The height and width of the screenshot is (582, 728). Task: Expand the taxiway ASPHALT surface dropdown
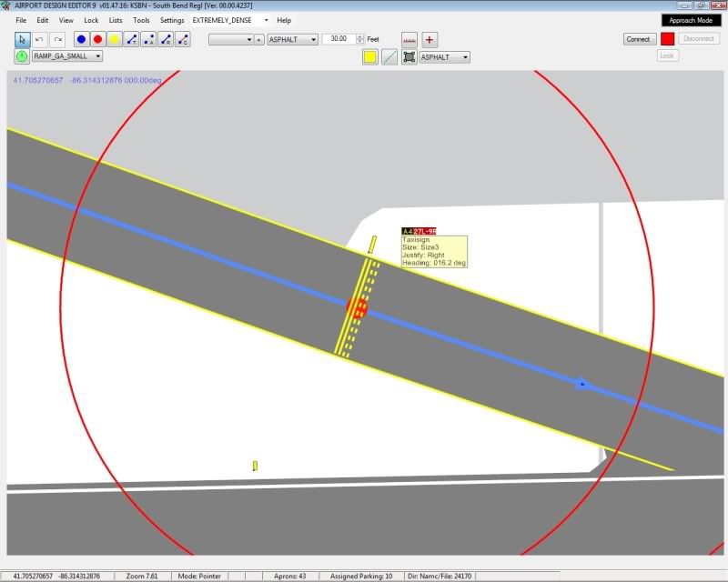(292, 39)
